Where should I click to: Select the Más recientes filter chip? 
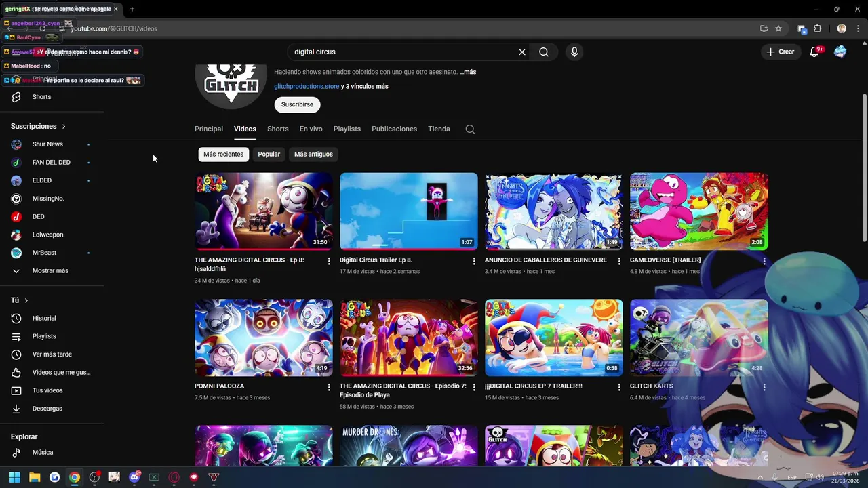click(x=223, y=154)
